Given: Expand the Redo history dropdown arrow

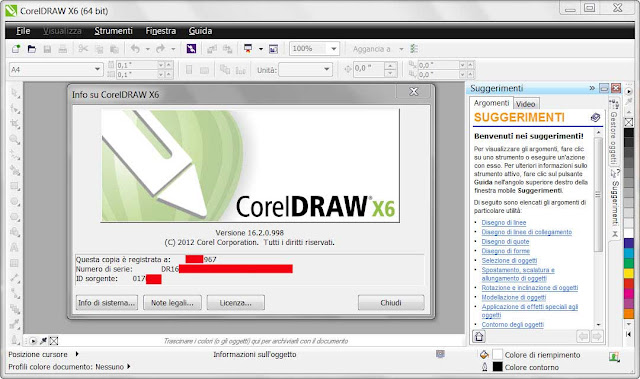Looking at the screenshot, I should coord(173,49).
